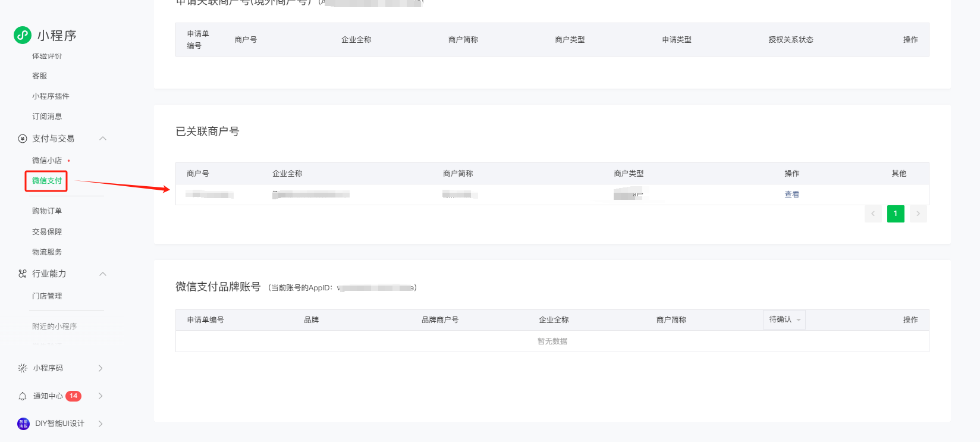The image size is (980, 442).
Task: Click the green Mini Program logo icon
Action: tap(23, 35)
